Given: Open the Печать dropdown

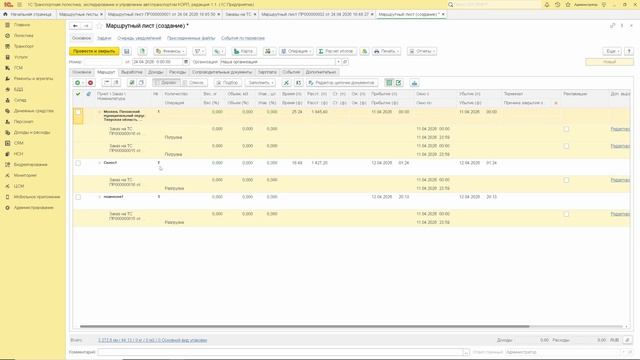Looking at the screenshot, I should pos(386,51).
